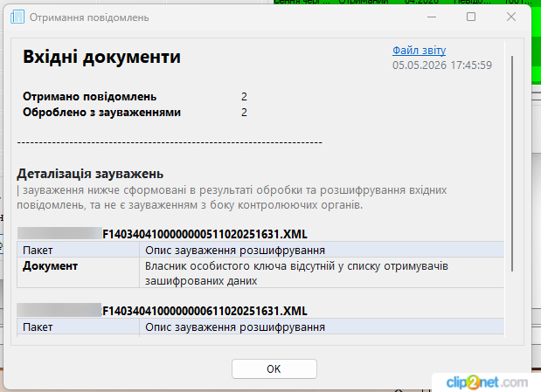The image size is (541, 392).
Task: Close the Отримання повідомлень dialog
Action: click(x=511, y=17)
